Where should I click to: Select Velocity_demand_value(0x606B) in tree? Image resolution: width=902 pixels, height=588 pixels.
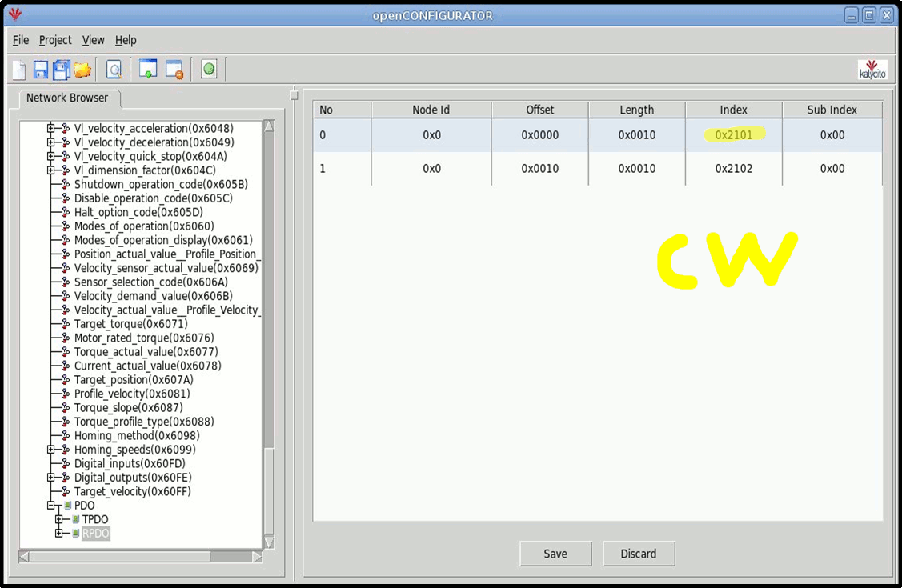click(153, 296)
